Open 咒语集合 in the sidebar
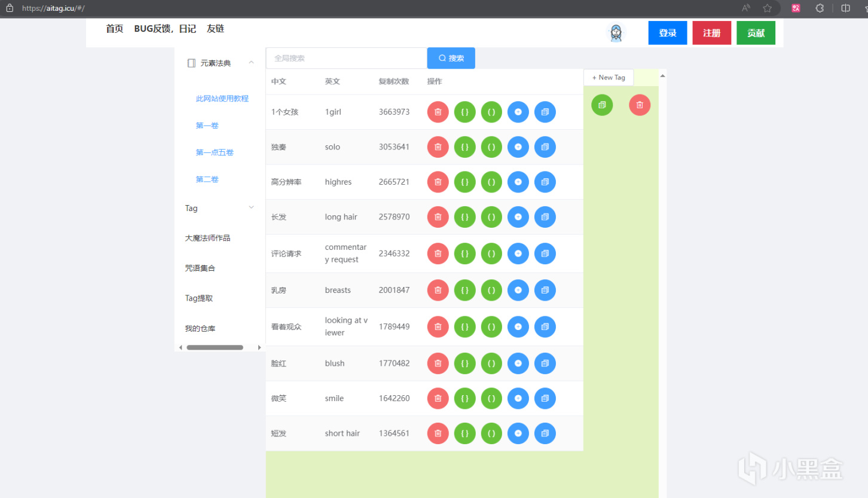This screenshot has width=868, height=498. pyautogui.click(x=200, y=268)
